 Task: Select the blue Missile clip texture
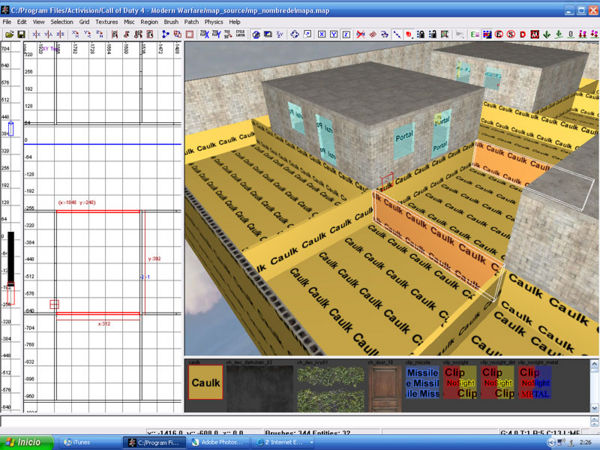(x=422, y=382)
